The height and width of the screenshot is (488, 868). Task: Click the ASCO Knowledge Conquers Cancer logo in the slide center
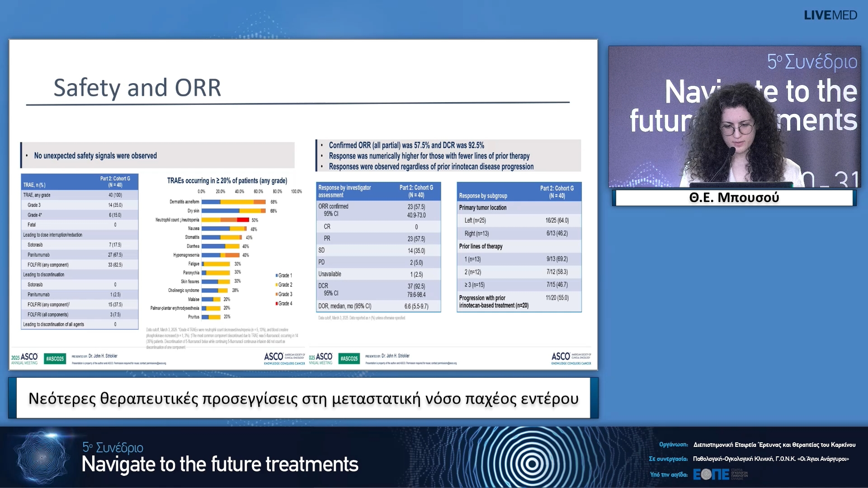(x=284, y=359)
